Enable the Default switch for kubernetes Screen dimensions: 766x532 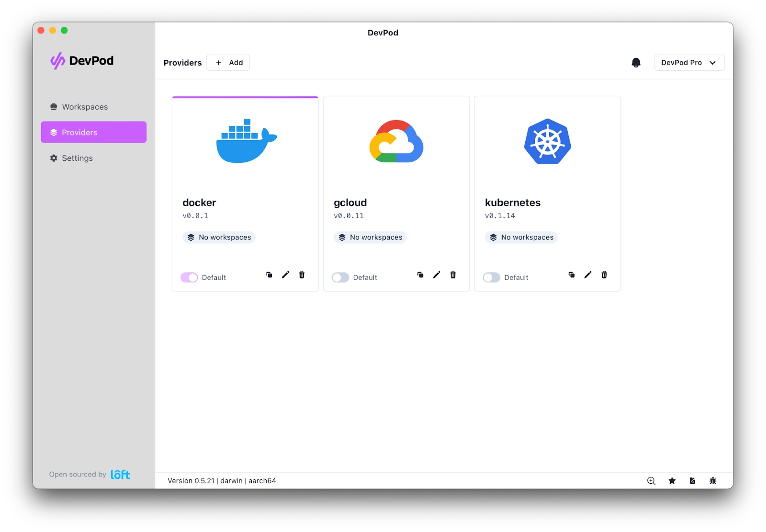(492, 277)
